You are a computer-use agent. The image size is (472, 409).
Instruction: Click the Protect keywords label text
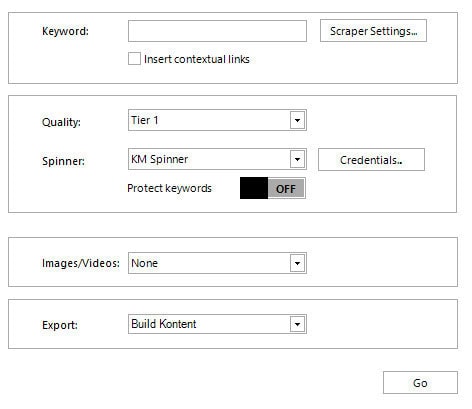[169, 188]
